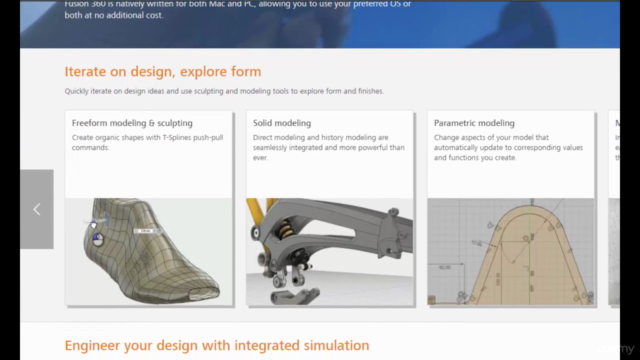The image size is (640, 360).
Task: Click the 'Quickly iterate on design ideas' description text
Action: 224,91
